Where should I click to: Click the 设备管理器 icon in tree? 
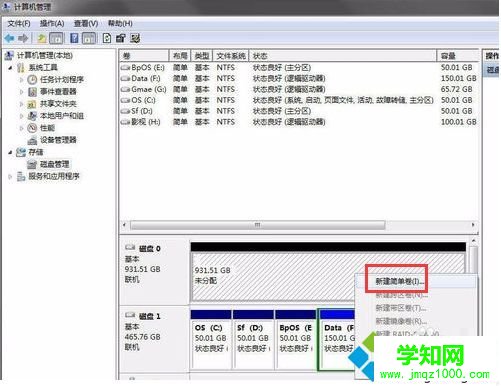[32, 140]
